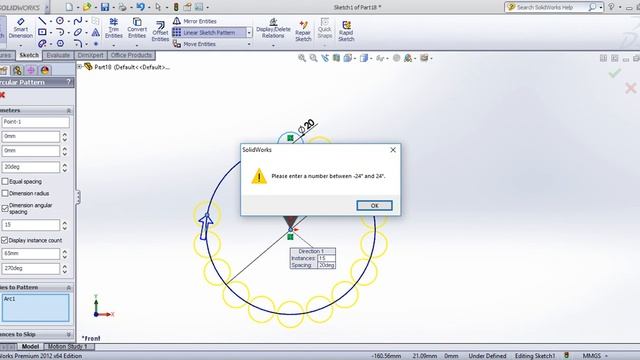Screen dimensions: 640x360
Task: Cancel the Circular Pattern with the red X
Action: click(2, 95)
